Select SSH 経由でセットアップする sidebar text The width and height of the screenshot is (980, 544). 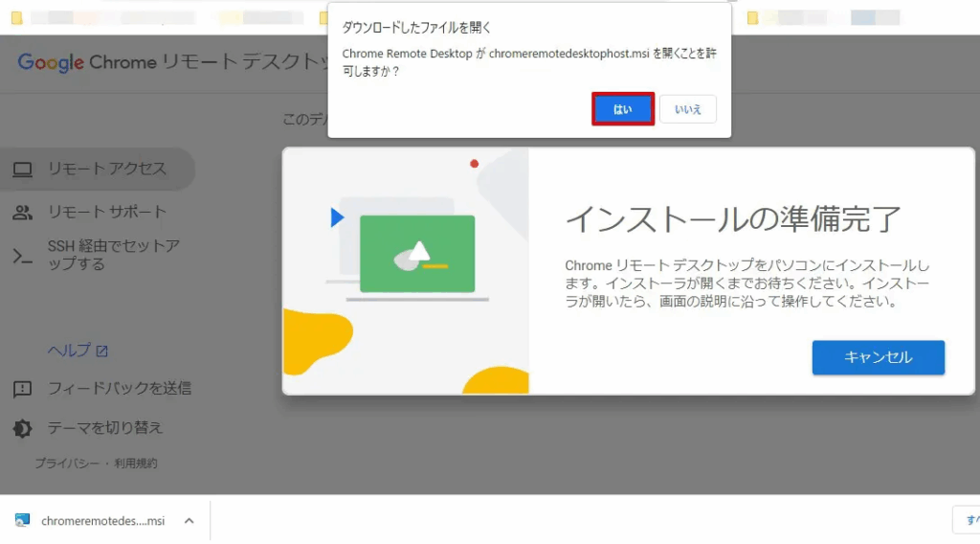pyautogui.click(x=113, y=255)
